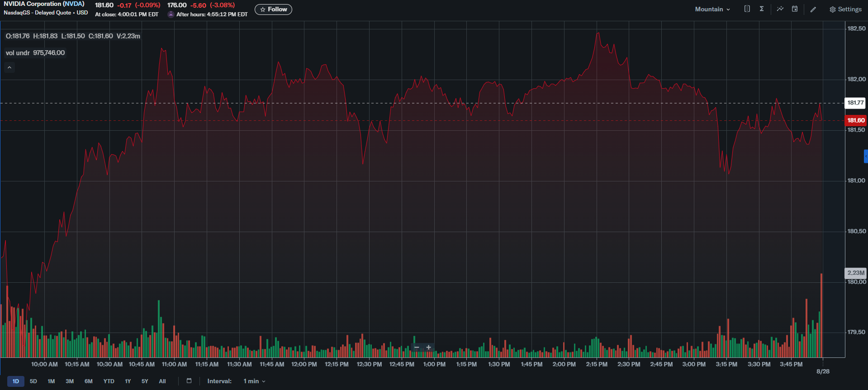
Task: Click the comparison brackets icon in toolbar
Action: tap(747, 9)
